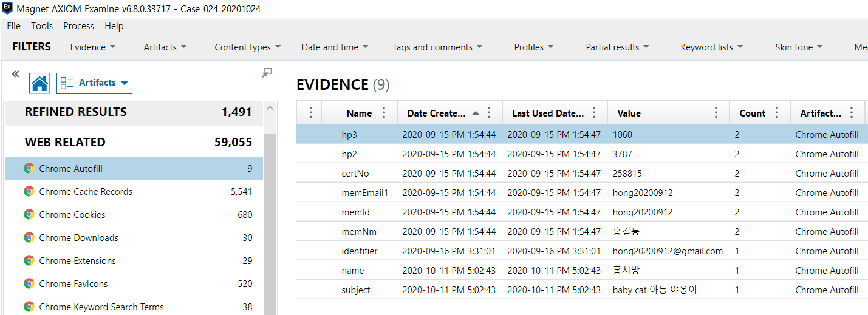Click Chrome icon beside Chrome Cache Records
This screenshot has height=315, width=868.
29,191
